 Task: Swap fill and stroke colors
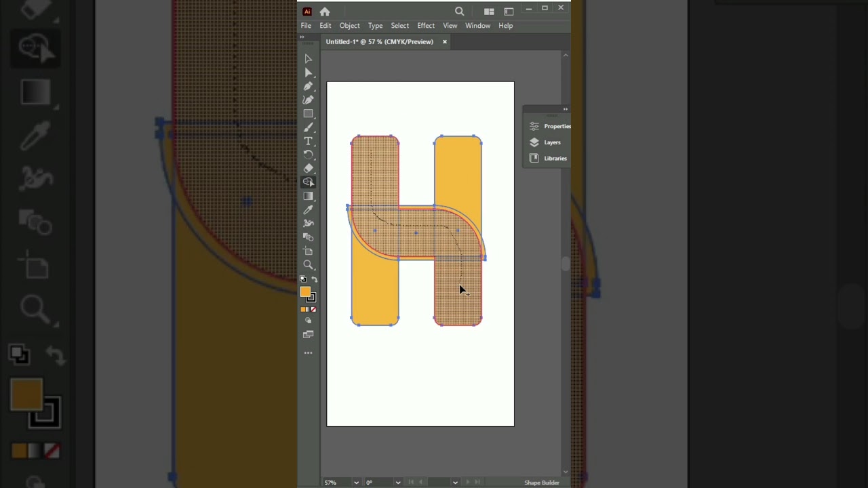click(314, 279)
